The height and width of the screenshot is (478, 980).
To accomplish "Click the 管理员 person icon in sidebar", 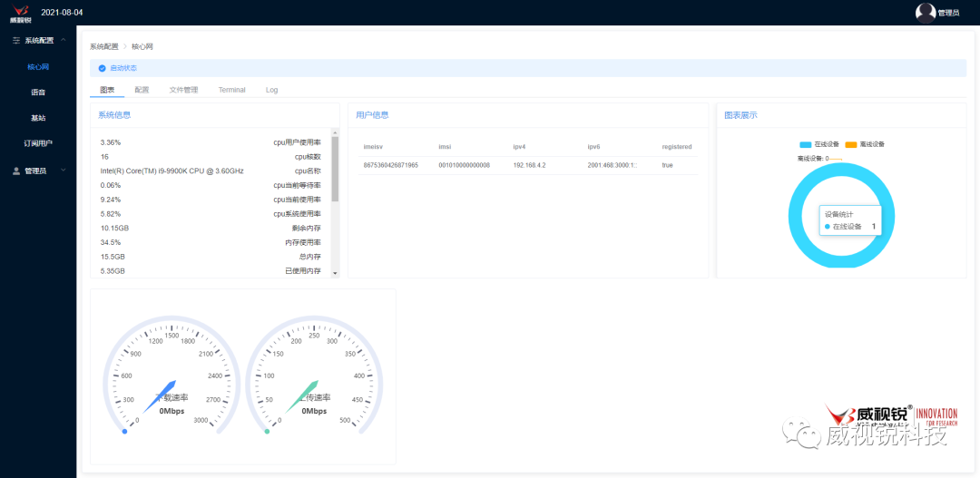I will coord(16,171).
